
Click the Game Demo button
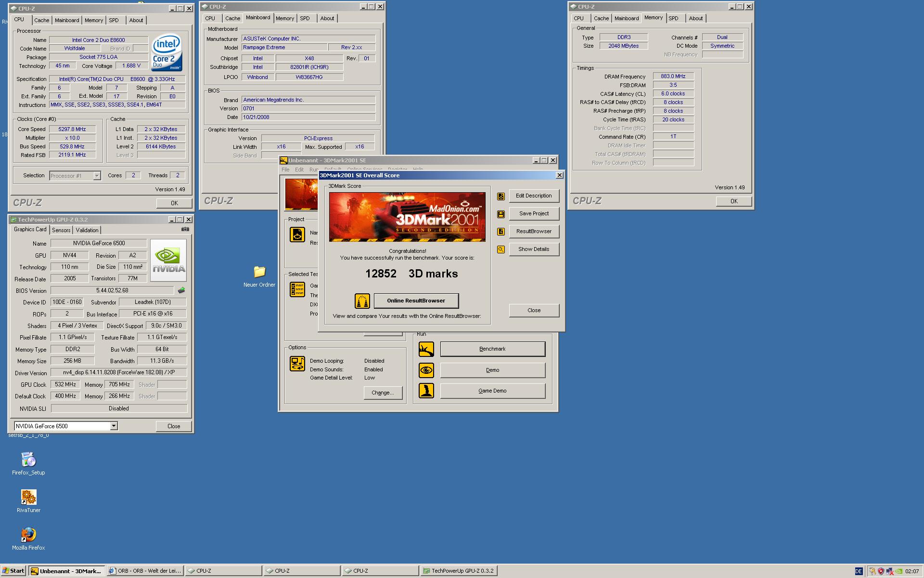(x=492, y=391)
